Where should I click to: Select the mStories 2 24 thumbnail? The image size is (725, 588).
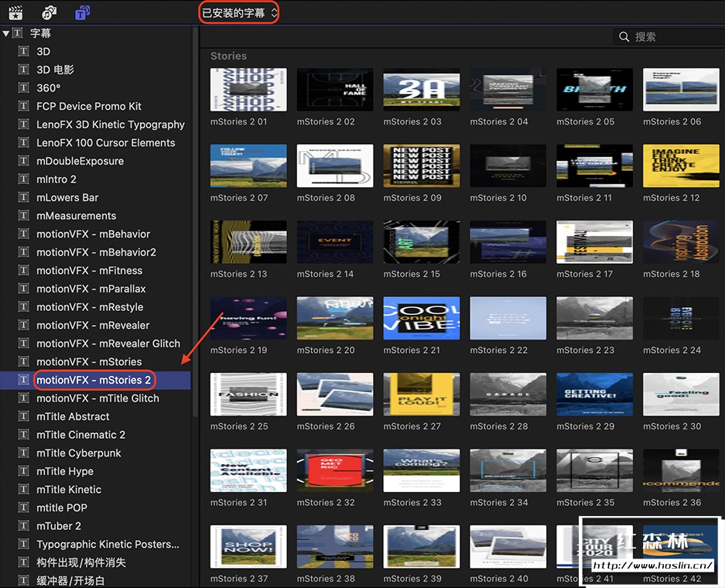coord(681,319)
